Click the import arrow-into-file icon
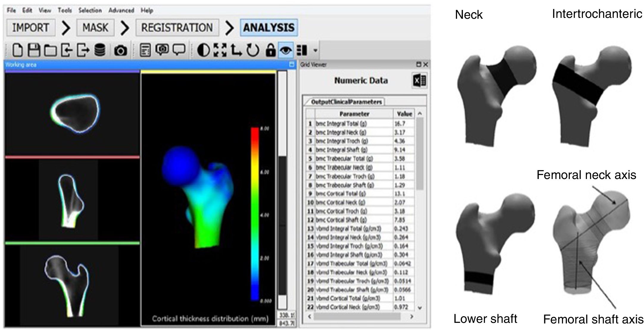 point(67,50)
